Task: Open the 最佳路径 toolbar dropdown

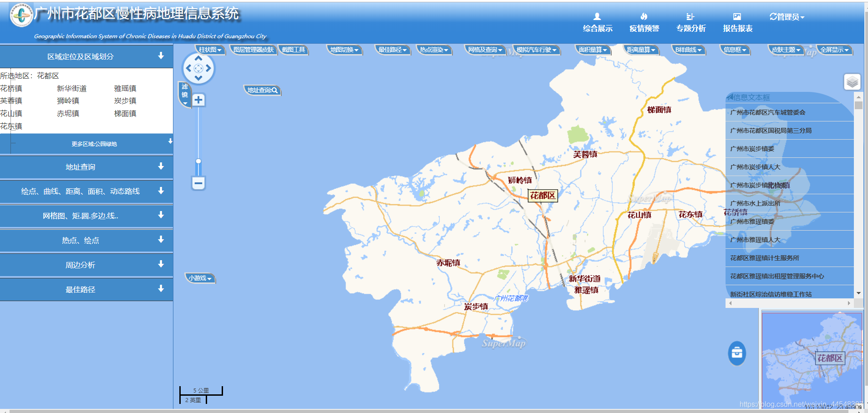Action: pyautogui.click(x=393, y=50)
